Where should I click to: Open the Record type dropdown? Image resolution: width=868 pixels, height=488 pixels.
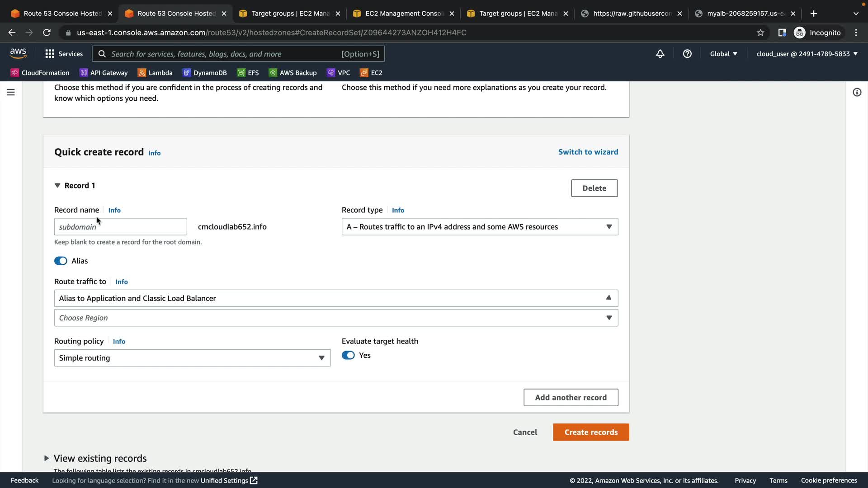479,227
